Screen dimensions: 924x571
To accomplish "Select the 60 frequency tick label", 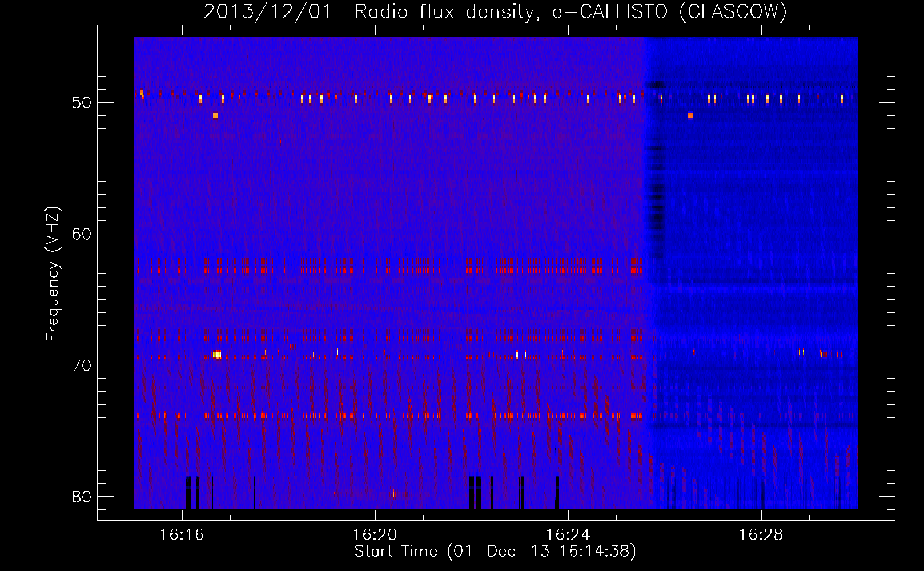I will click(x=82, y=234).
